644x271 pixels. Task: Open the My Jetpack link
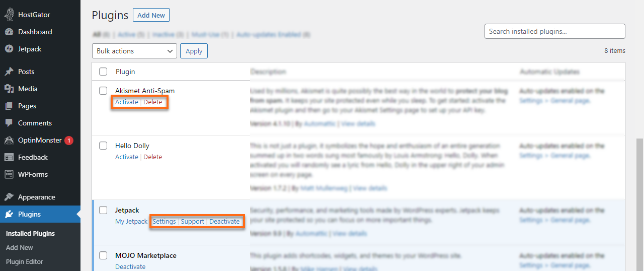(131, 221)
